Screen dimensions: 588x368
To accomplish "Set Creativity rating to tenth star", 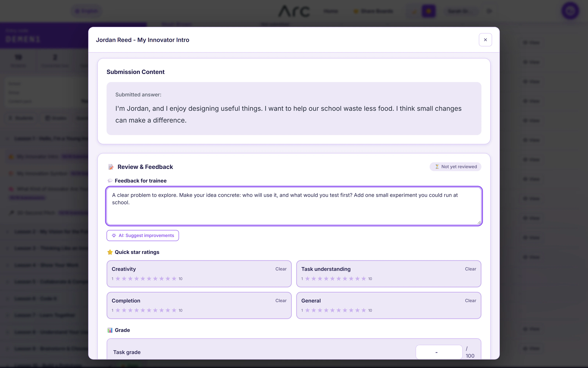I will point(174,278).
